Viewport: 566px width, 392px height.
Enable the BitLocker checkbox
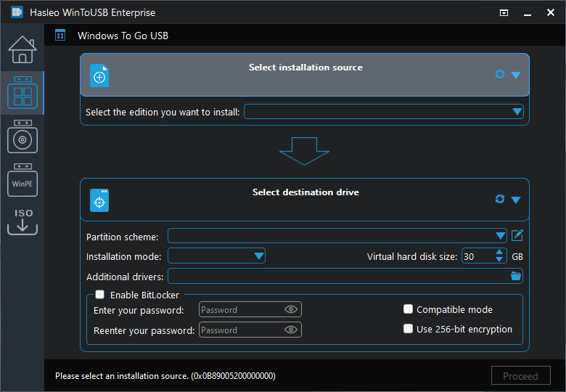pos(100,295)
